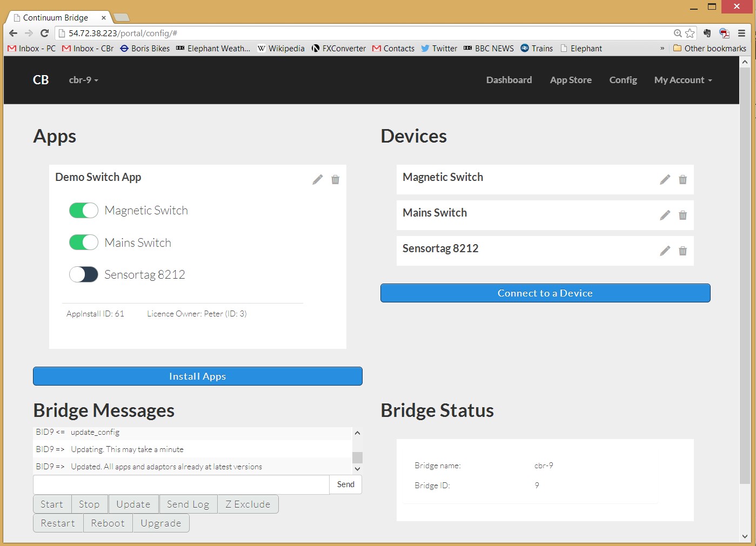Screen dimensions: 756x546
Task: Click the Start bridge button
Action: click(52, 504)
